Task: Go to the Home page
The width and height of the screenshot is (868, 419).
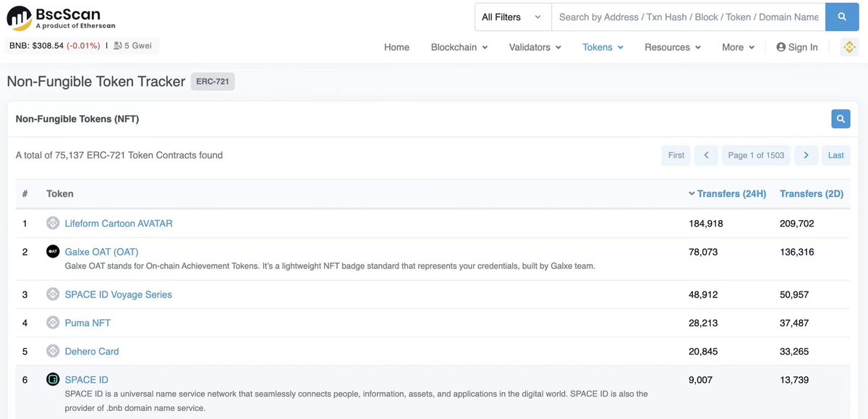Action: [x=396, y=47]
